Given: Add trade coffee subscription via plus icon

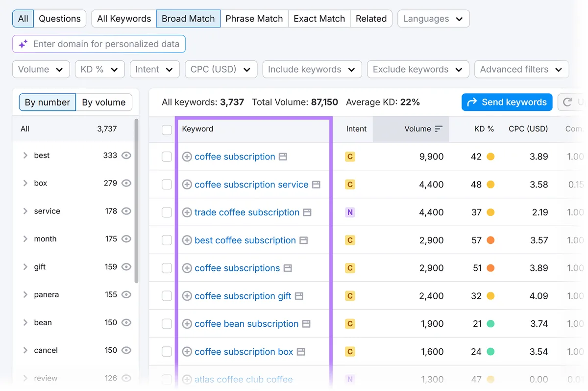Looking at the screenshot, I should [187, 213].
